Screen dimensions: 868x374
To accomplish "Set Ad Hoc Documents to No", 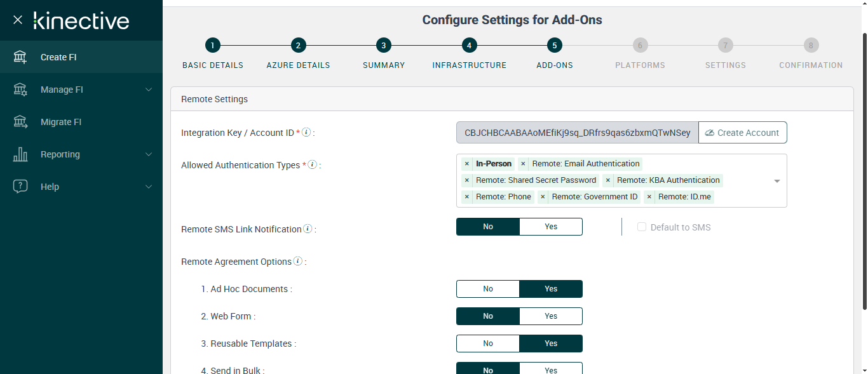I will (488, 289).
